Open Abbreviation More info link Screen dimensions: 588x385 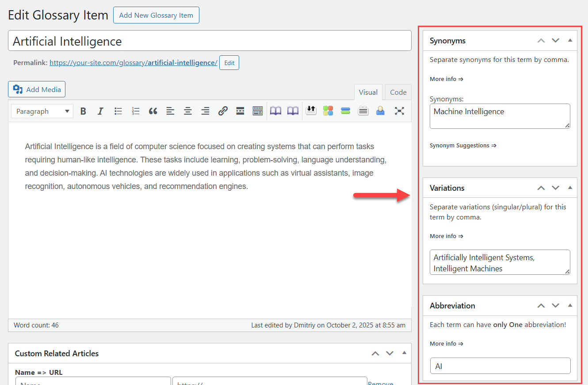click(x=447, y=343)
